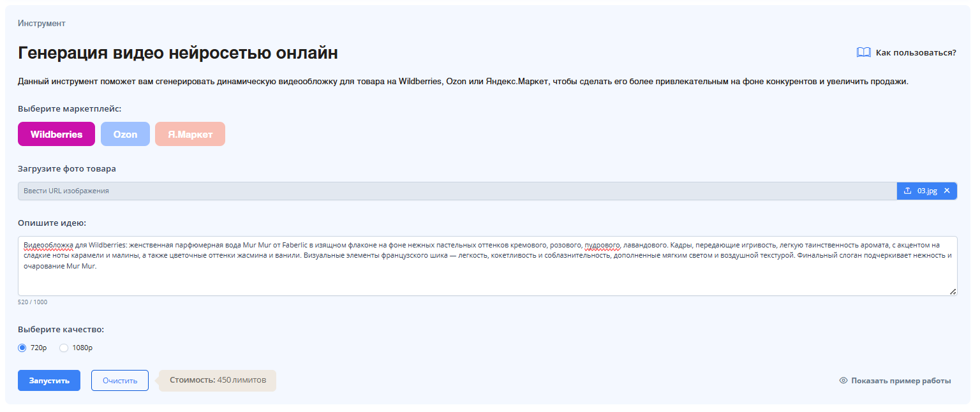Choose the Я.Маркет marketplace option
980x412 pixels.
pos(190,134)
